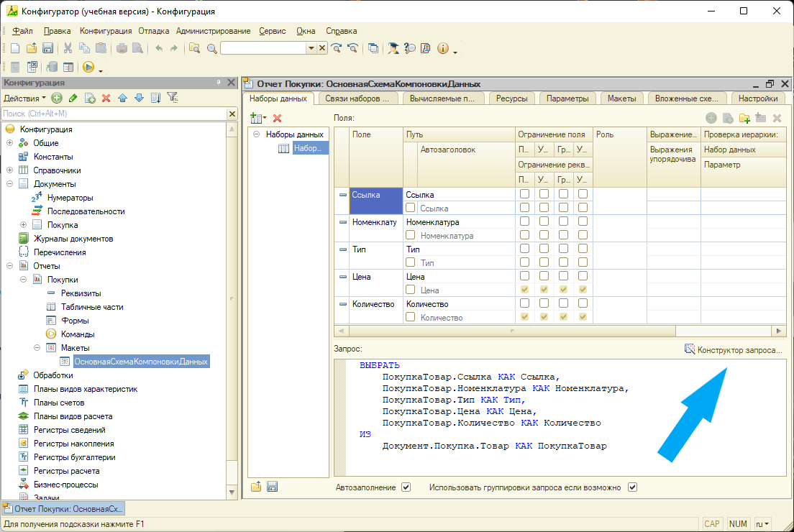794x532 pixels.
Task: Click the open file folder icon
Action: tap(32, 48)
